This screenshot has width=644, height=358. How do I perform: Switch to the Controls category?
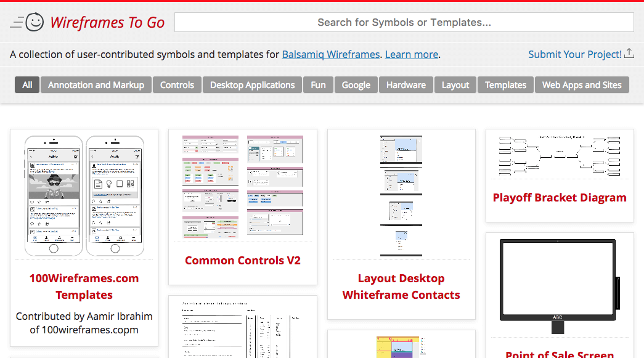tap(177, 84)
